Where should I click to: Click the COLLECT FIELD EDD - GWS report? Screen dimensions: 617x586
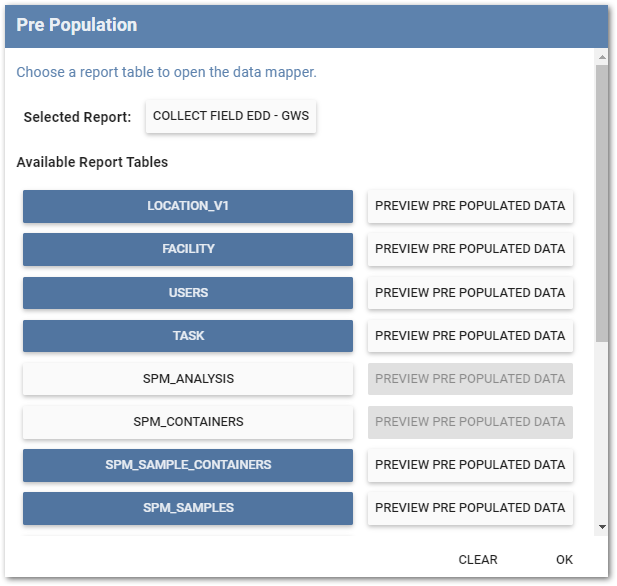pyautogui.click(x=231, y=116)
